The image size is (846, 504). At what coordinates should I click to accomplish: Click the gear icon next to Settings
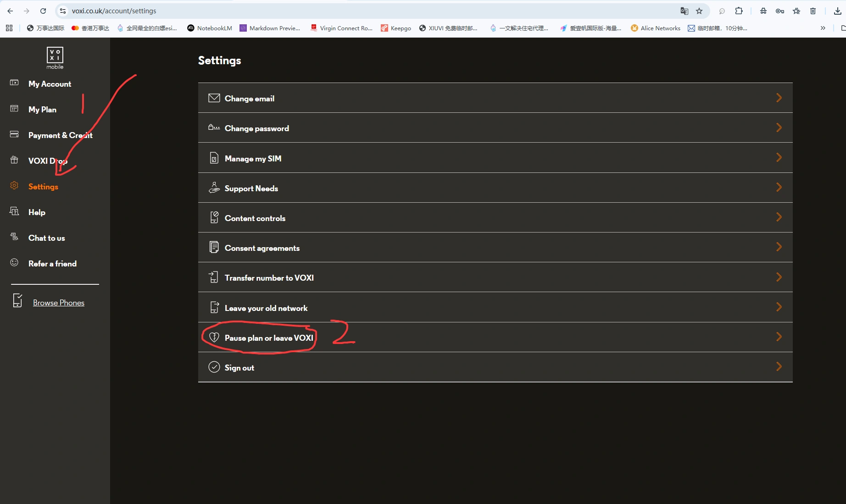coord(14,186)
